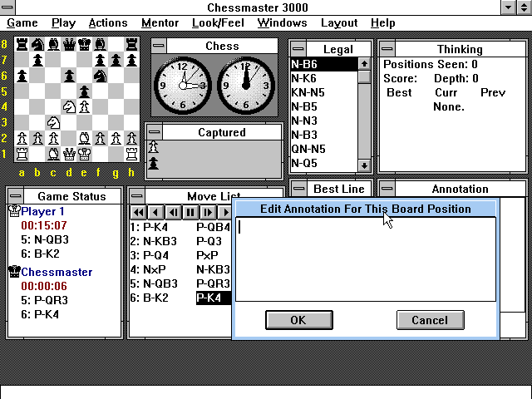Confirm the annotation with OK
The height and width of the screenshot is (399, 532).
pos(299,320)
